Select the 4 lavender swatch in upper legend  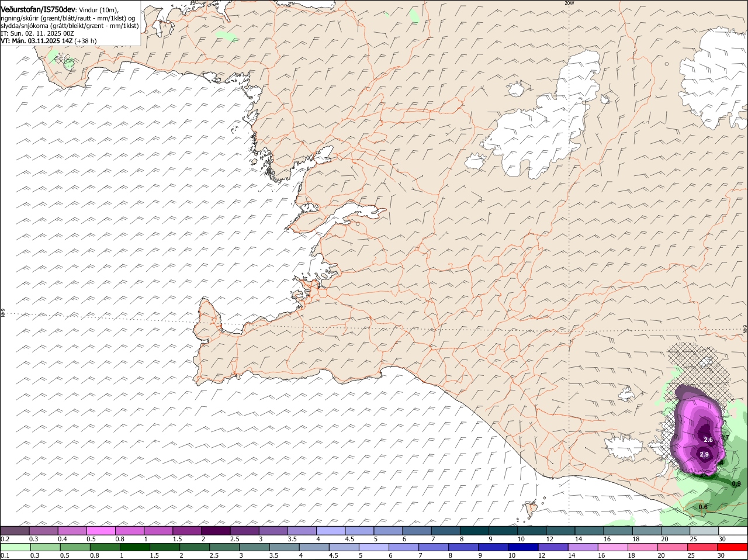331,531
